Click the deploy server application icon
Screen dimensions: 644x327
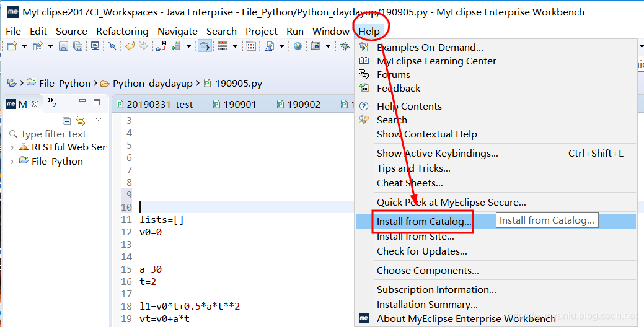point(161,46)
